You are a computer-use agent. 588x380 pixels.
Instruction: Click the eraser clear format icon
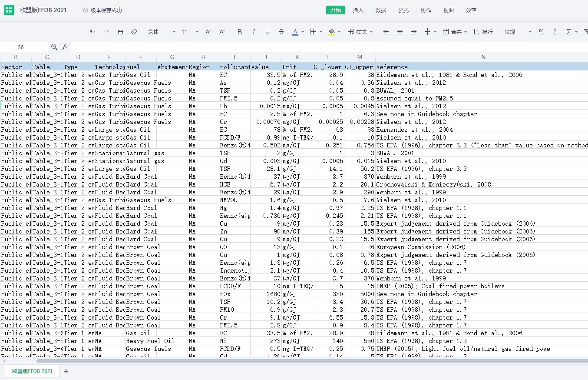pyautogui.click(x=134, y=32)
